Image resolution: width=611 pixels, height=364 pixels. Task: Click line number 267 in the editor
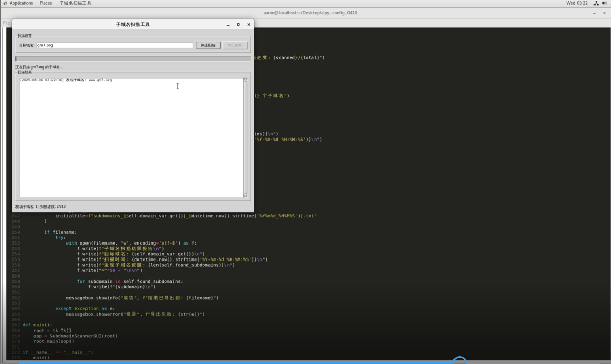click(x=15, y=325)
